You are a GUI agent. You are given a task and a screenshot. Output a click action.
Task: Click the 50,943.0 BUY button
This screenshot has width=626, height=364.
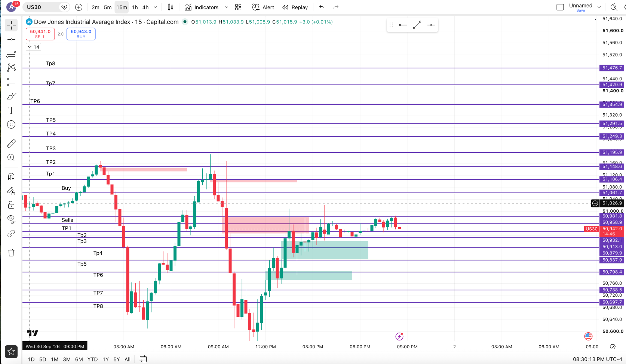pyautogui.click(x=81, y=34)
